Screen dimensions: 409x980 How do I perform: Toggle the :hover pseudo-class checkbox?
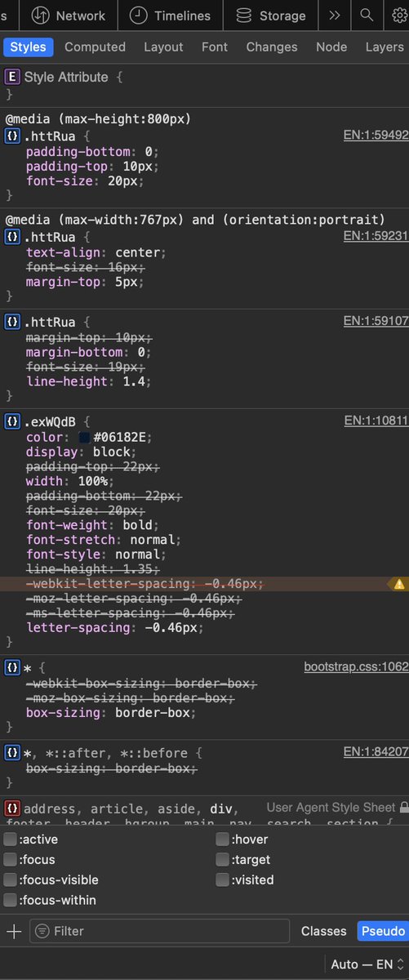222,840
